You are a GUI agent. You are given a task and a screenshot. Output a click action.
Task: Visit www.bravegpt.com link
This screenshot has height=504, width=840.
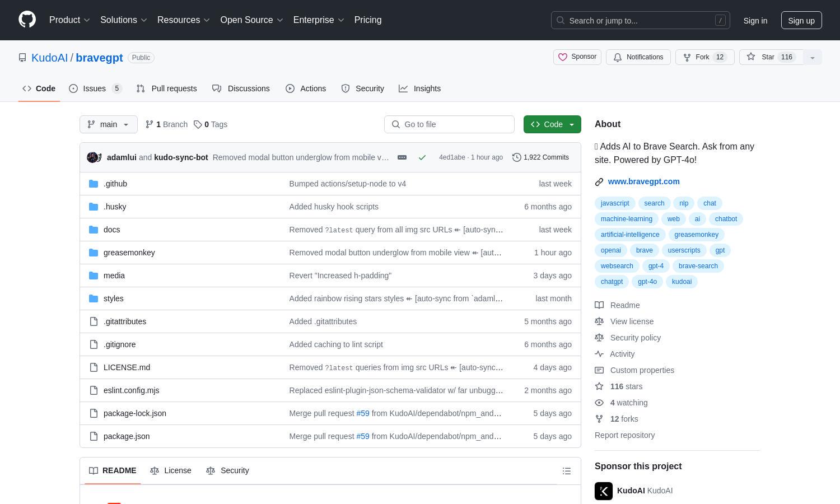[x=644, y=181]
